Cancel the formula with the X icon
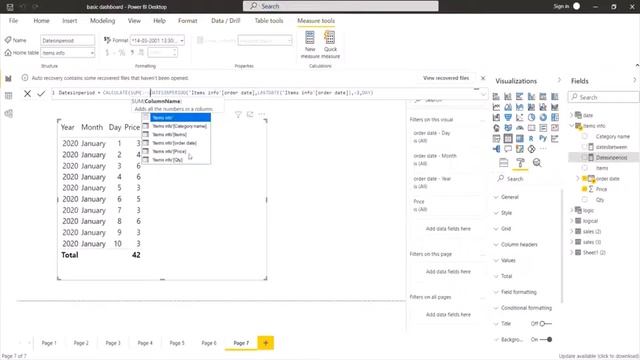Screen dimensions: 640x360 (x=27, y=93)
